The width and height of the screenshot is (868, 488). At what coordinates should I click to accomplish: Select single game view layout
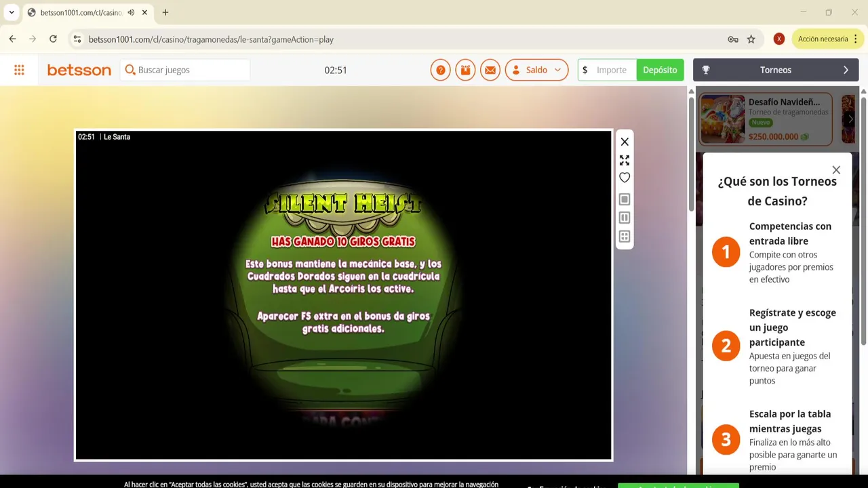625,199
